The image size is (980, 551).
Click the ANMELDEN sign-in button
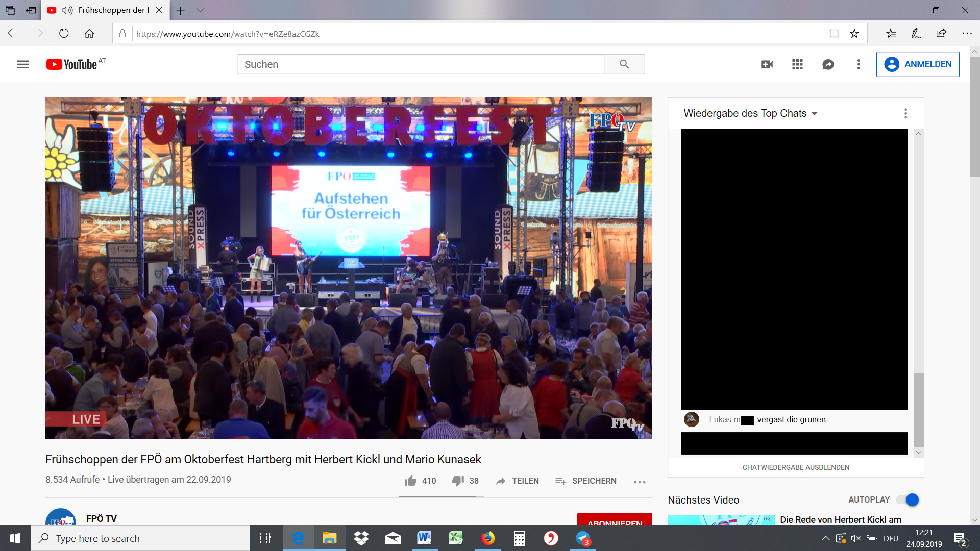(918, 64)
